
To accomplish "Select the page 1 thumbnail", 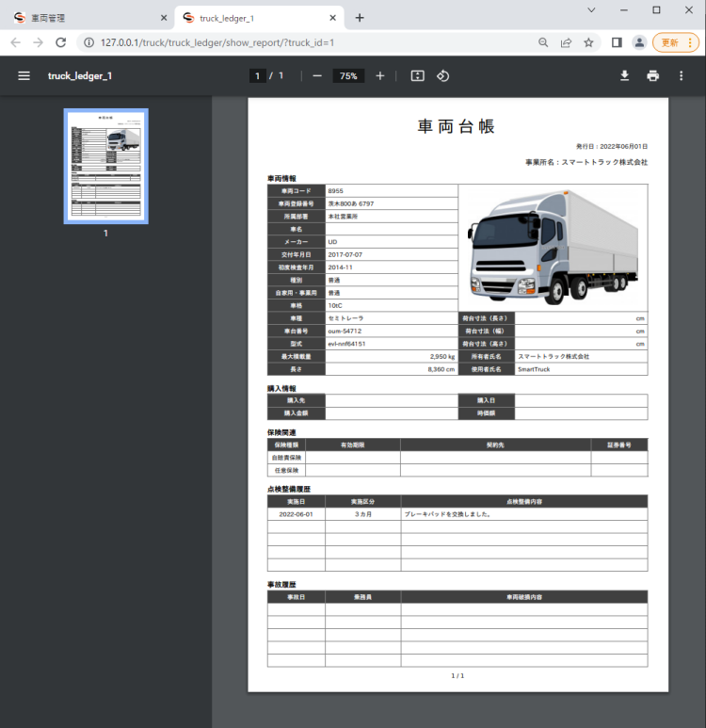I will (105, 166).
